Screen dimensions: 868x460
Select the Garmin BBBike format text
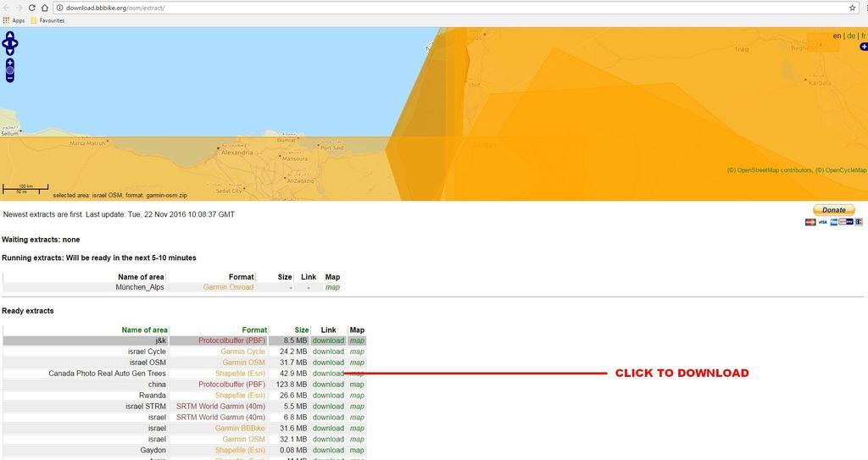[x=240, y=429]
